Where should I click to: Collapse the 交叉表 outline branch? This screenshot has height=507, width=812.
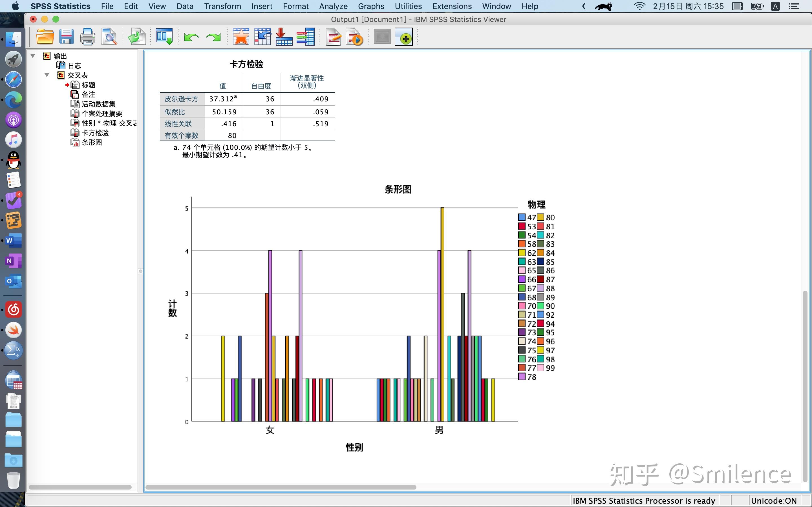point(47,75)
